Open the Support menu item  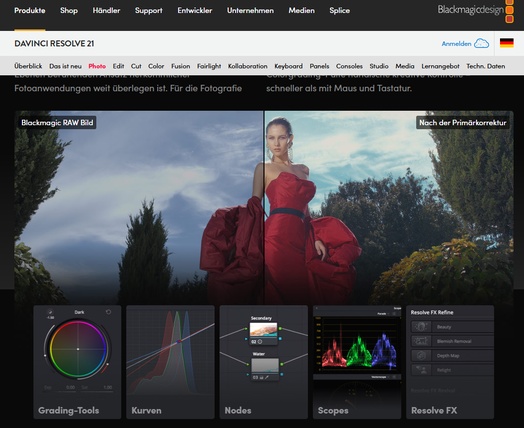click(x=149, y=11)
